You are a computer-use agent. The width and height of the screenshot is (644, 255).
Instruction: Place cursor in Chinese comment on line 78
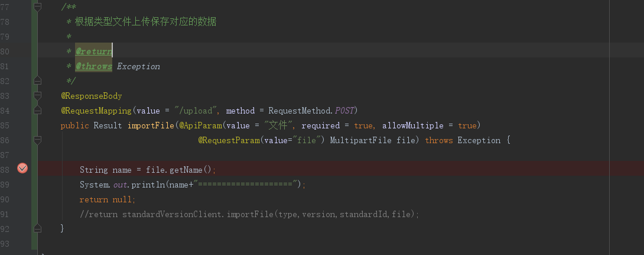[145, 22]
